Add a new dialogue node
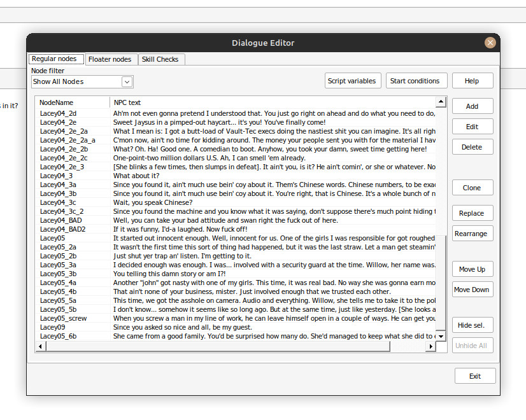 [473, 106]
